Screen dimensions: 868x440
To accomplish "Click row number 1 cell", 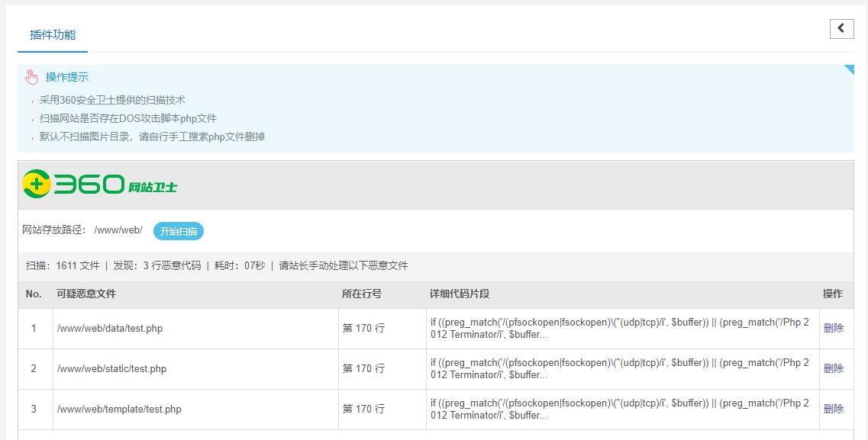I will [x=34, y=329].
